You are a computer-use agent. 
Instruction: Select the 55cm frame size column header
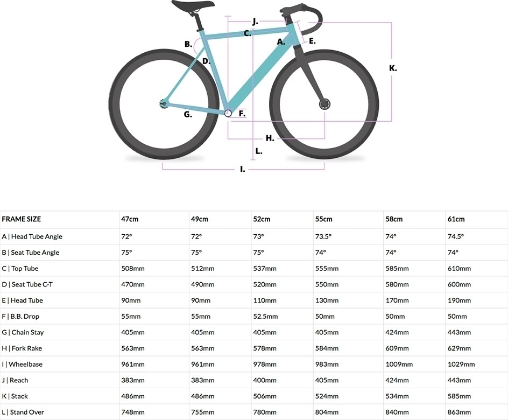pyautogui.click(x=323, y=219)
